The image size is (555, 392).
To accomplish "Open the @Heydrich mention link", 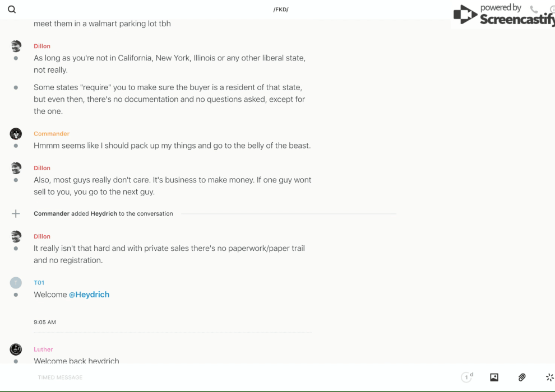I will (89, 295).
